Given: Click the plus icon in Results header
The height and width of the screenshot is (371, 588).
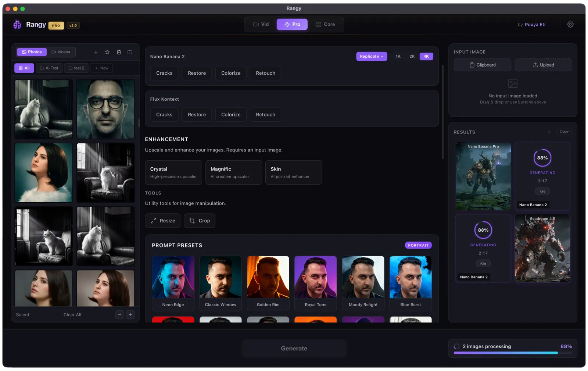Looking at the screenshot, I should click(x=549, y=132).
